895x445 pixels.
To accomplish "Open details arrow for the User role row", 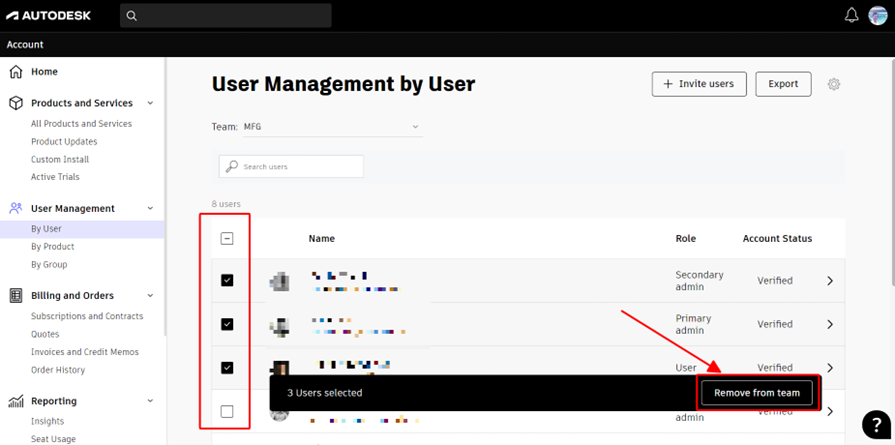I will pos(831,367).
